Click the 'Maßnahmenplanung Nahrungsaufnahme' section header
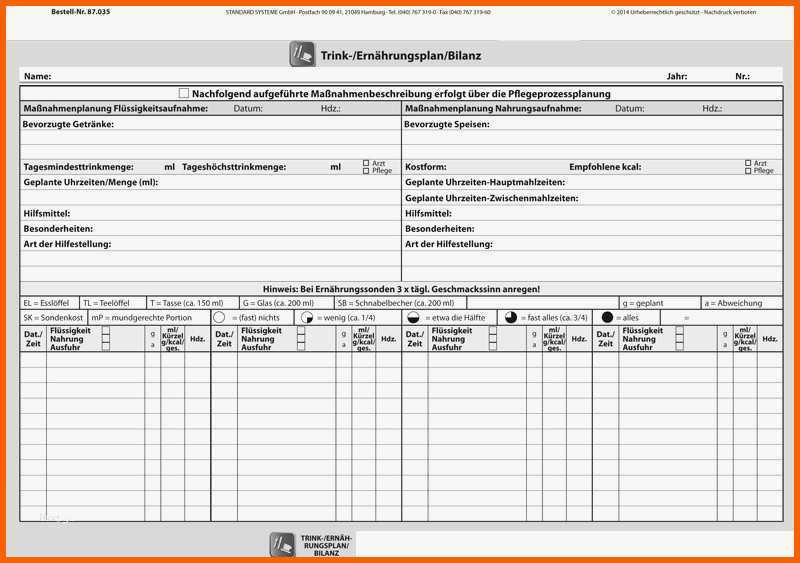This screenshot has width=800, height=563. [x=492, y=108]
